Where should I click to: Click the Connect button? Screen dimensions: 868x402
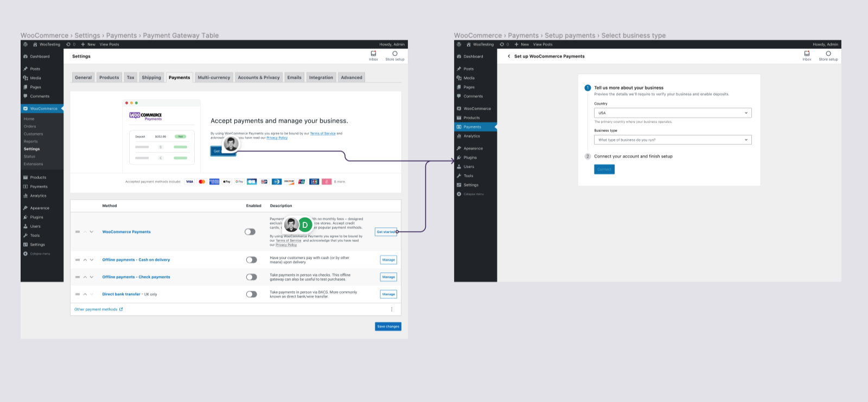click(604, 169)
